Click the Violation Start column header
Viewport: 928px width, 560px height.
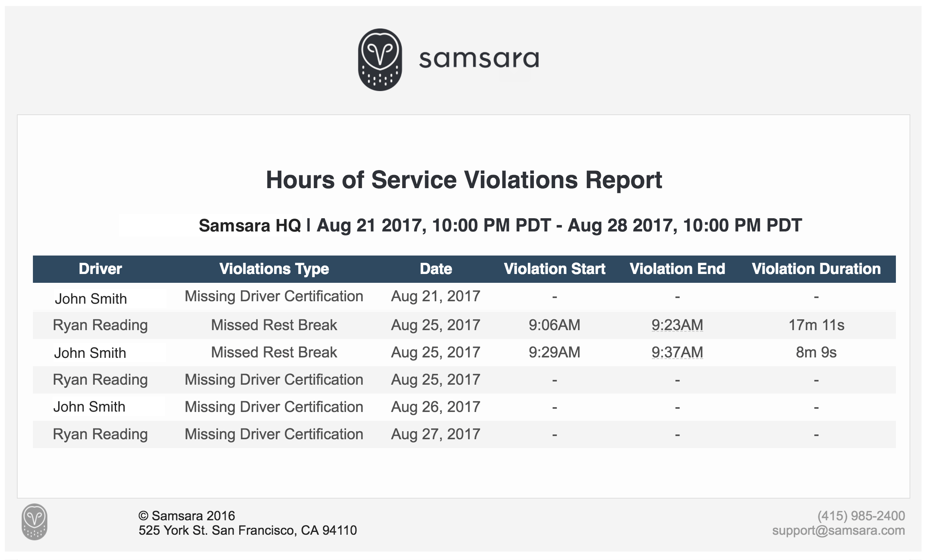555,269
